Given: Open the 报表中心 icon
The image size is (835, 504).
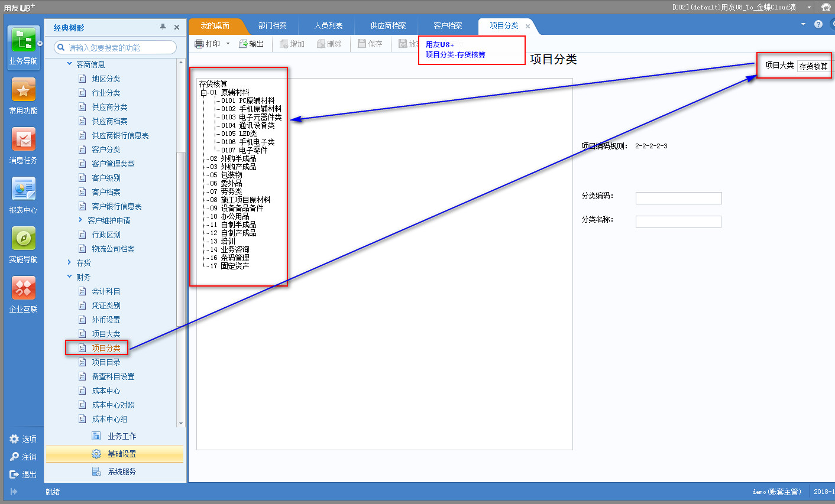Looking at the screenshot, I should click(x=23, y=190).
